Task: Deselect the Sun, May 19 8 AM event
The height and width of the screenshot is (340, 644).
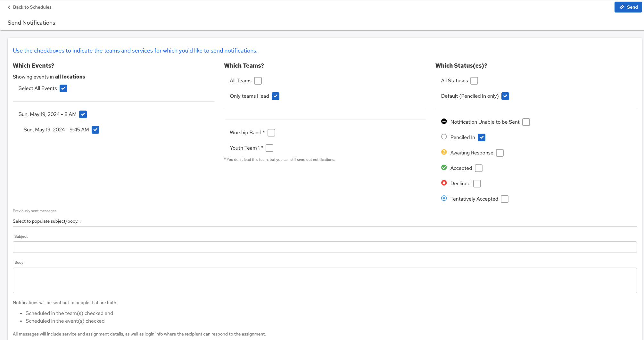Action: (83, 114)
